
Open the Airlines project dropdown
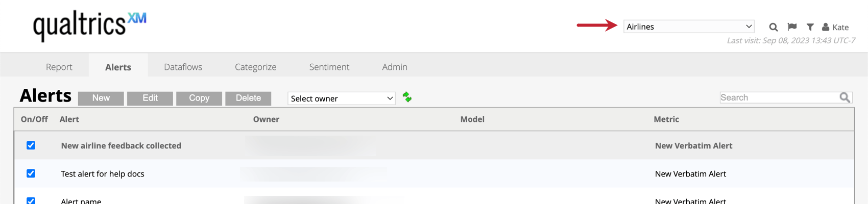689,27
